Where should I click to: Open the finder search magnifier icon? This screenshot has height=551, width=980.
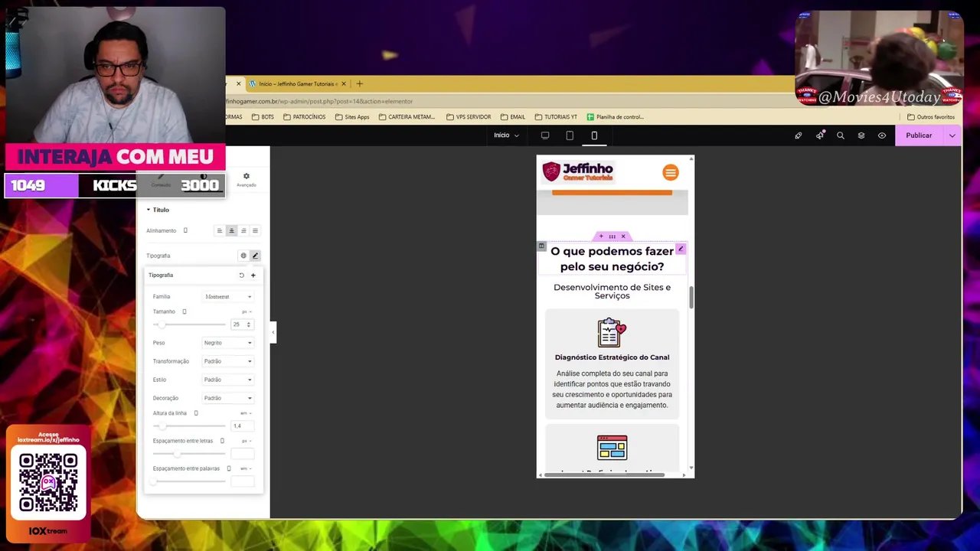[841, 135]
